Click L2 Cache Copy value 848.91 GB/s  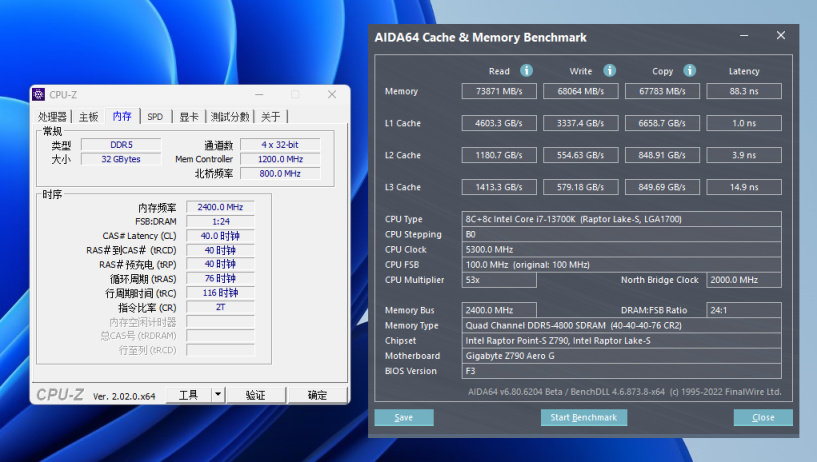pos(662,155)
